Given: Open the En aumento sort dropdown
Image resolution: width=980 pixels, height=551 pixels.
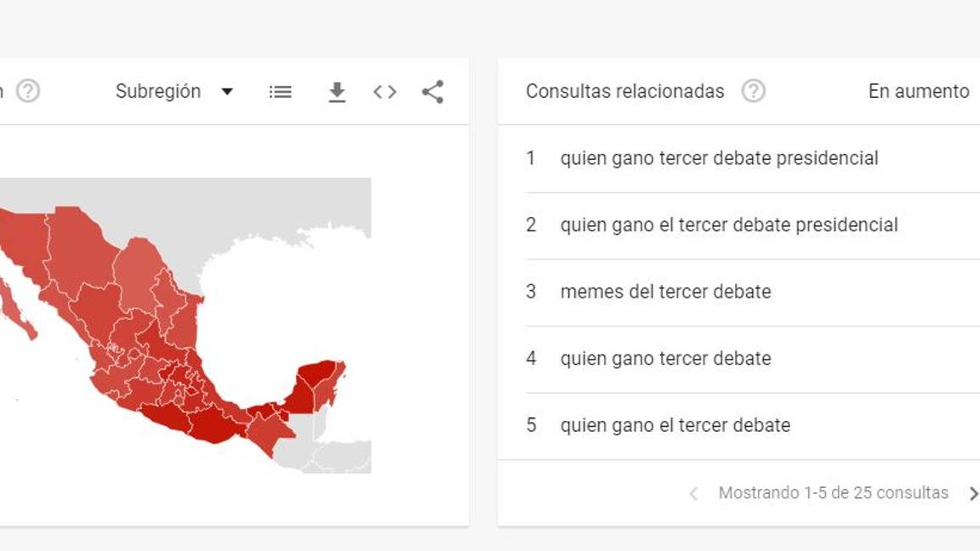Looking at the screenshot, I should 920,92.
